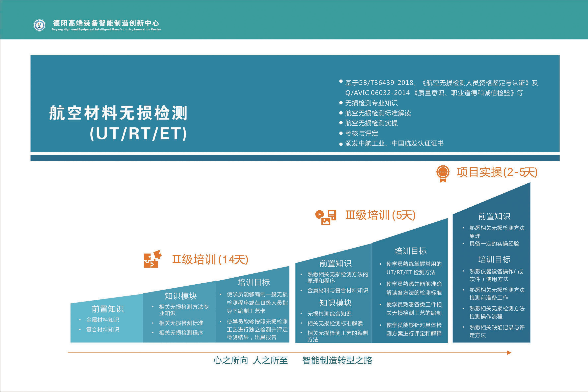
Task: Click the 无损检测综合知识 bullet item
Action: click(329, 314)
